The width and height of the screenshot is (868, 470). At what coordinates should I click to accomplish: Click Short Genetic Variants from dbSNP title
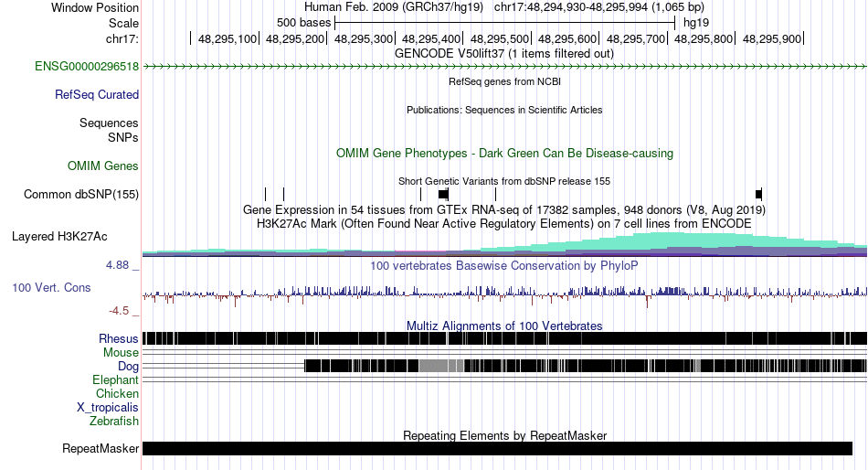[x=504, y=181]
